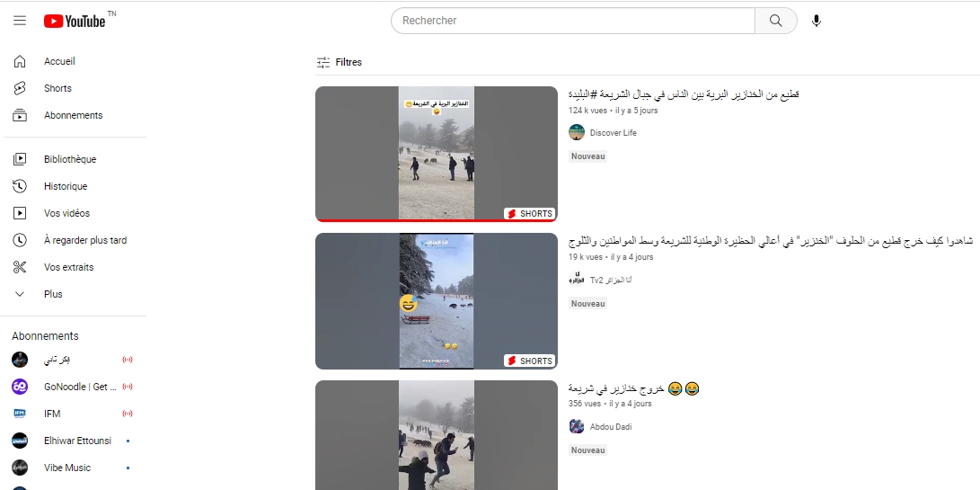The width and height of the screenshot is (980, 490).
Task: Go to Abonnements in the sidebar
Action: pos(75,115)
